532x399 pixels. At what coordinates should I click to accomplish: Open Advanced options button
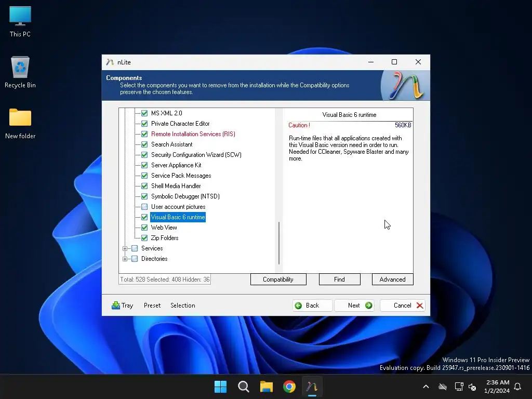[x=393, y=280]
